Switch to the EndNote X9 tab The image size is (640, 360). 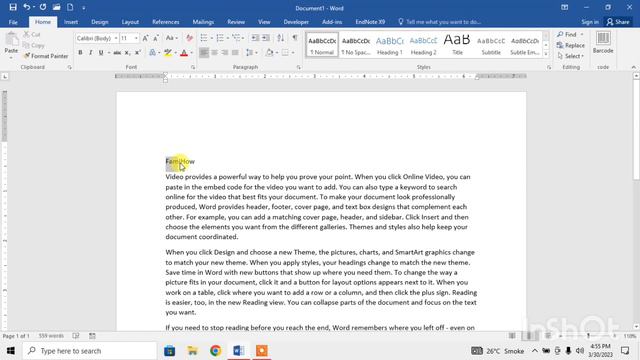[370, 22]
